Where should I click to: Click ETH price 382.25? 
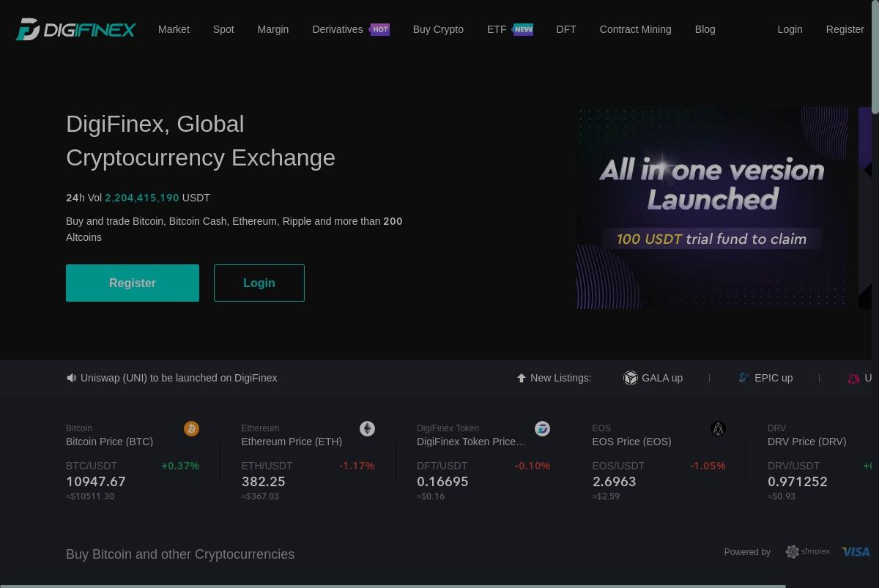[263, 482]
